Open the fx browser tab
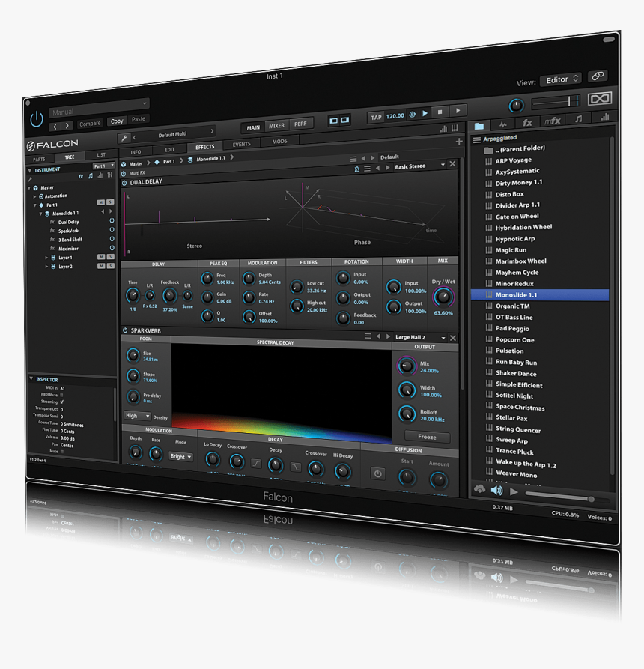Image resolution: width=644 pixels, height=669 pixels. click(x=528, y=123)
